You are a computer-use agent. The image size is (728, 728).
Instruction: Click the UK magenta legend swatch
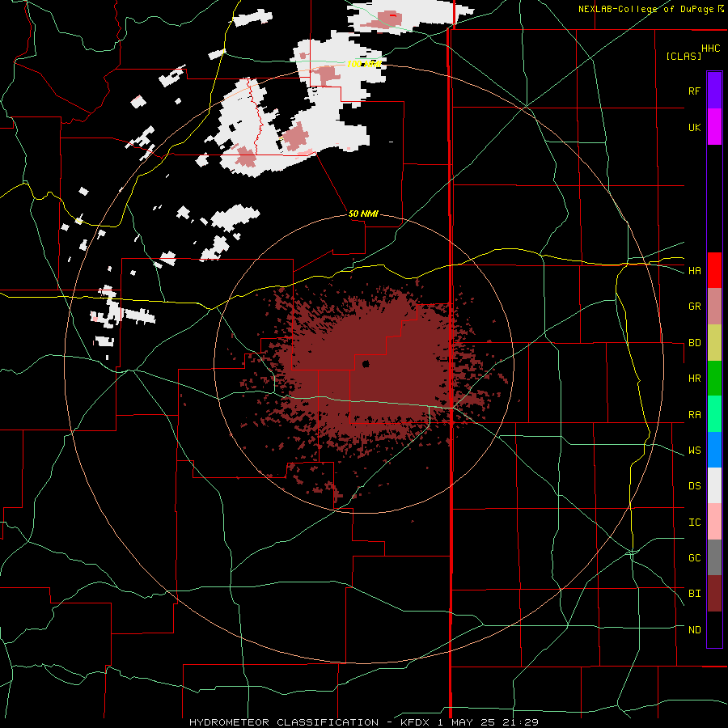tap(714, 126)
